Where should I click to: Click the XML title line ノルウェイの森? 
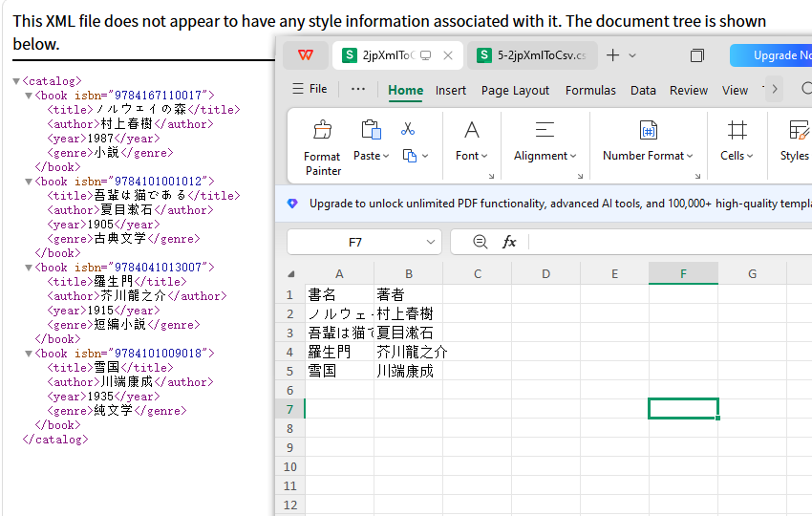tap(143, 109)
